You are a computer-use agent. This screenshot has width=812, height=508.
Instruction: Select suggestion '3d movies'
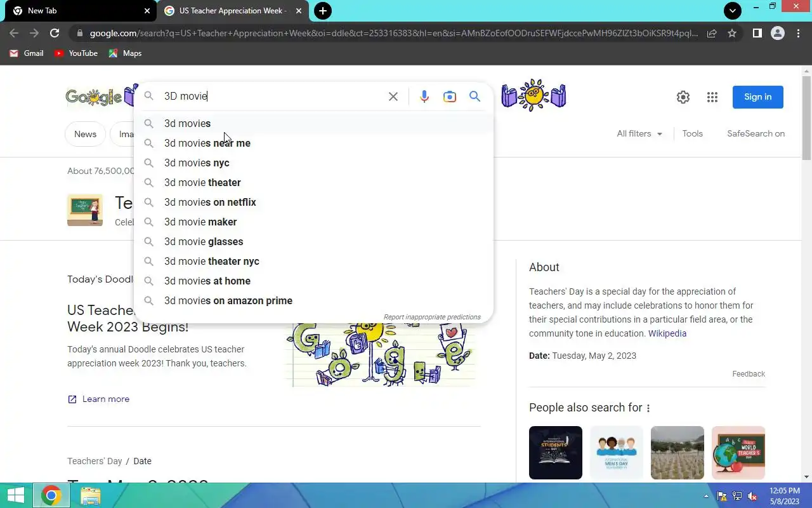[x=313, y=123]
